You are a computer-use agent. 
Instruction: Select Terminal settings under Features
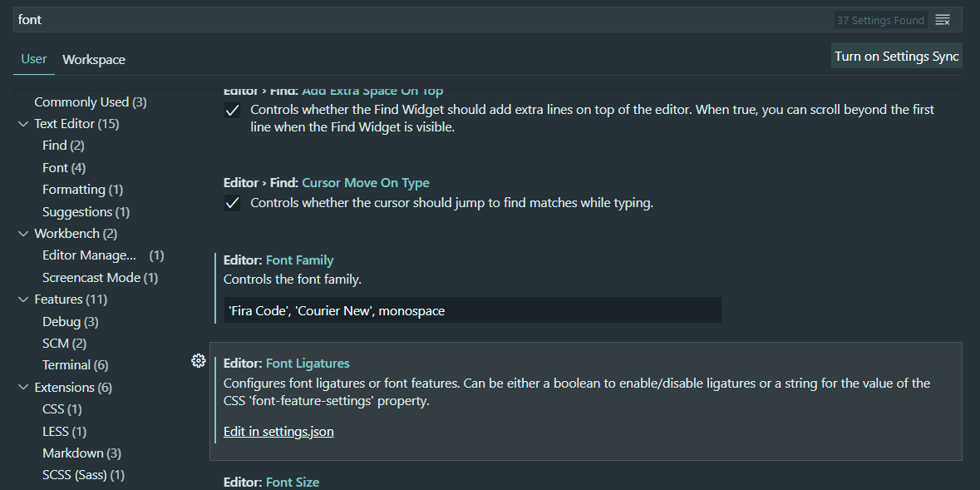pos(75,365)
